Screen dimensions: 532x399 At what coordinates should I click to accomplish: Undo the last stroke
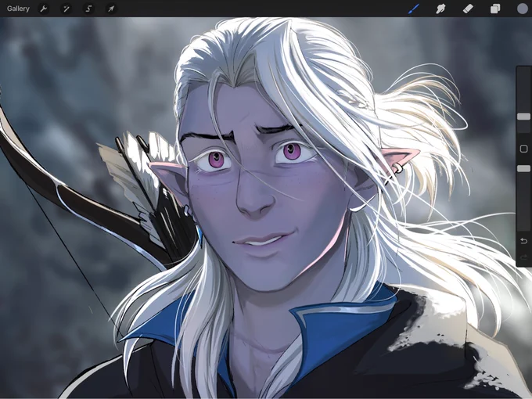(523, 241)
